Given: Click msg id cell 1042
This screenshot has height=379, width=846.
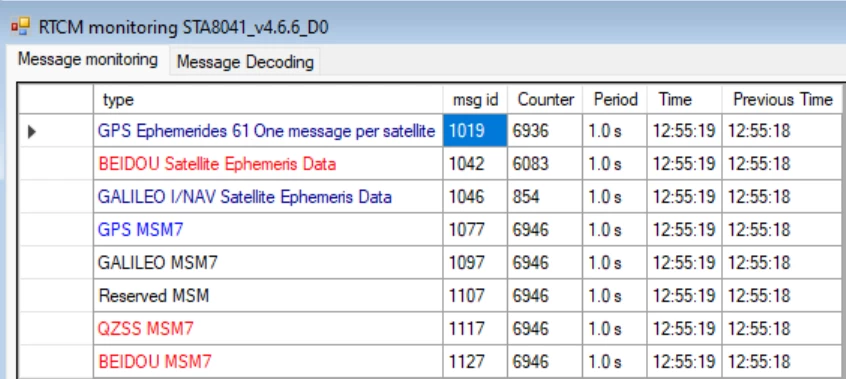Looking at the screenshot, I should (x=475, y=164).
